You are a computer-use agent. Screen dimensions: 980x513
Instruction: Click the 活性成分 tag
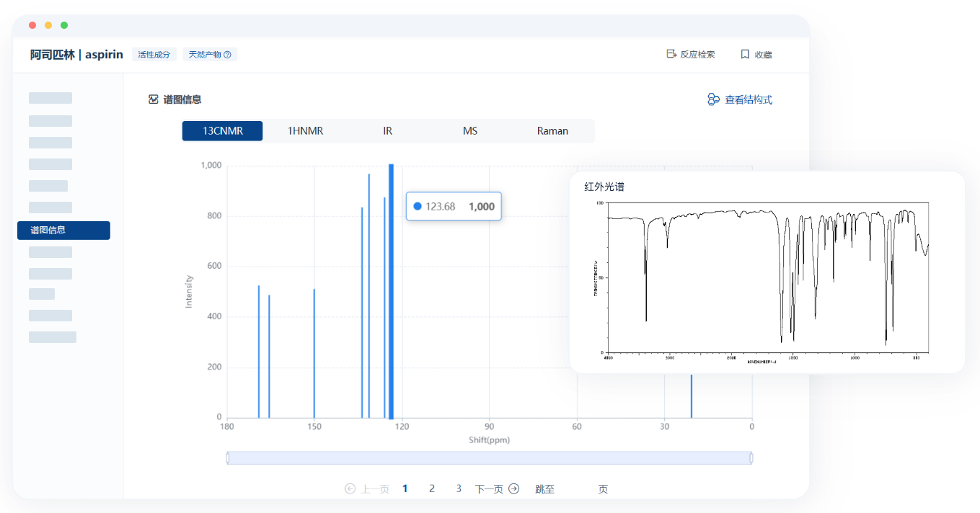(x=154, y=55)
